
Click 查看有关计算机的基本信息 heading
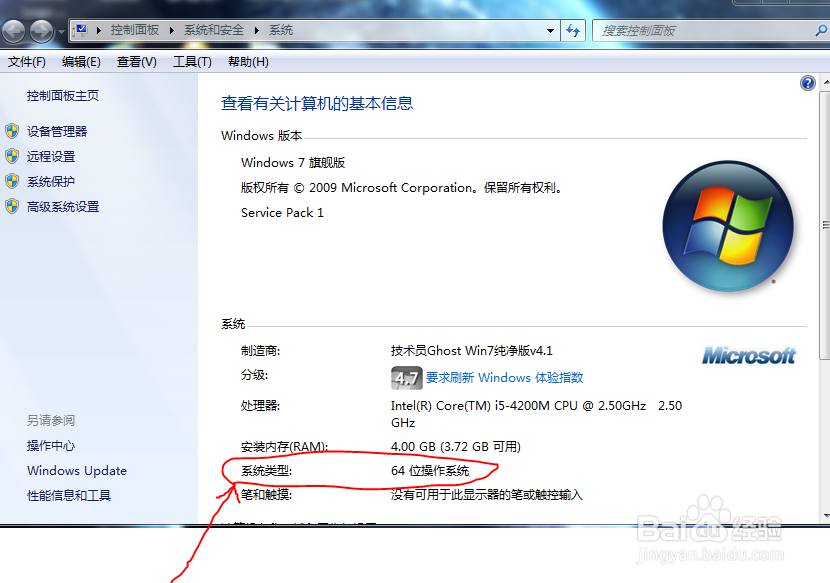[x=317, y=103]
